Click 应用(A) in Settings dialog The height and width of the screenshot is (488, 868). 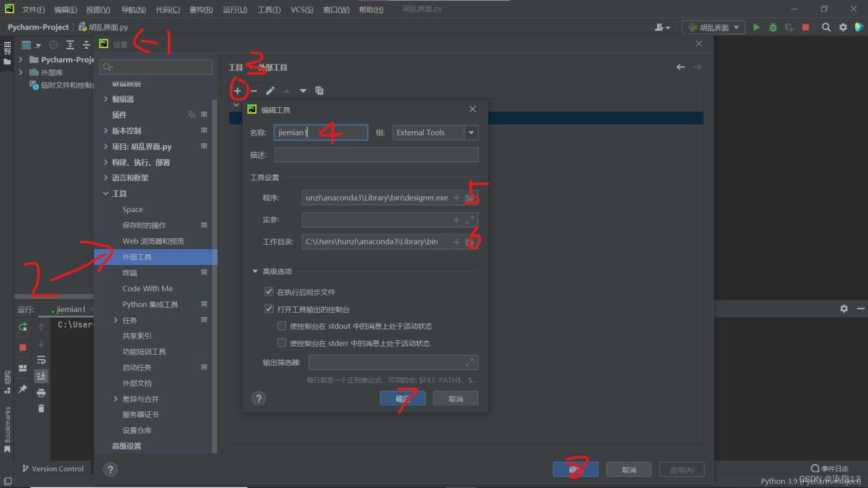point(681,470)
